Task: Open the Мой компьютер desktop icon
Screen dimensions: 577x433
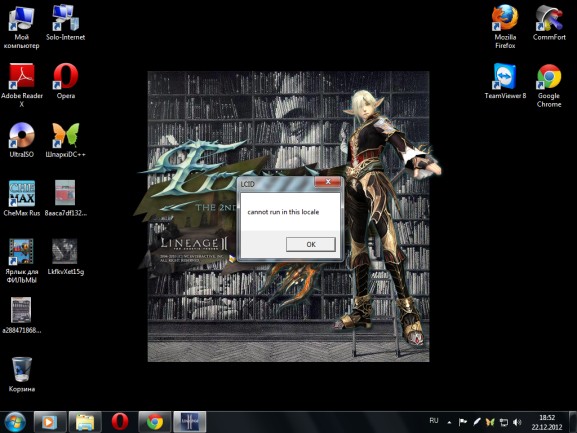Action: point(21,28)
